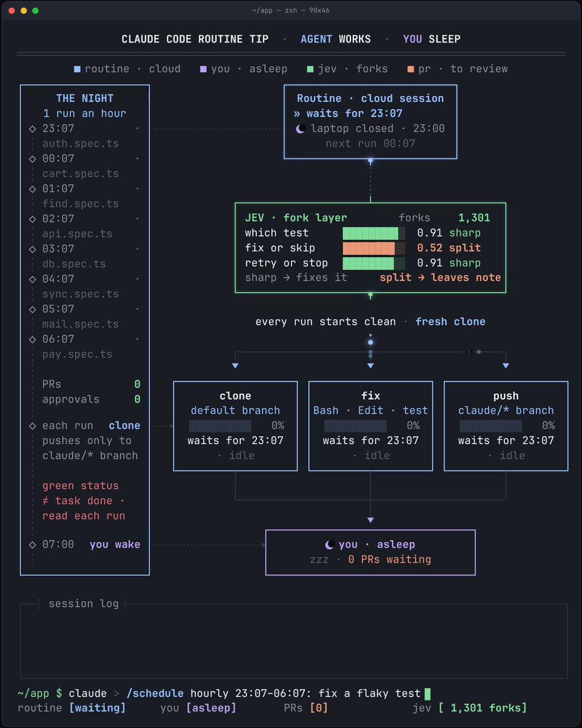Select the diamond marker beside 02:07
Screen dimensions: 582x728
click(32, 219)
